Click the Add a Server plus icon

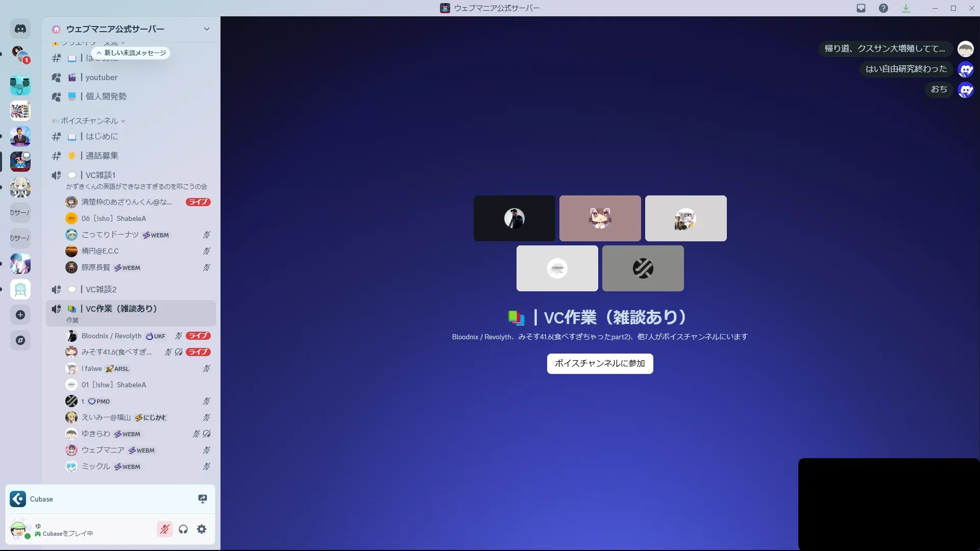[x=20, y=315]
